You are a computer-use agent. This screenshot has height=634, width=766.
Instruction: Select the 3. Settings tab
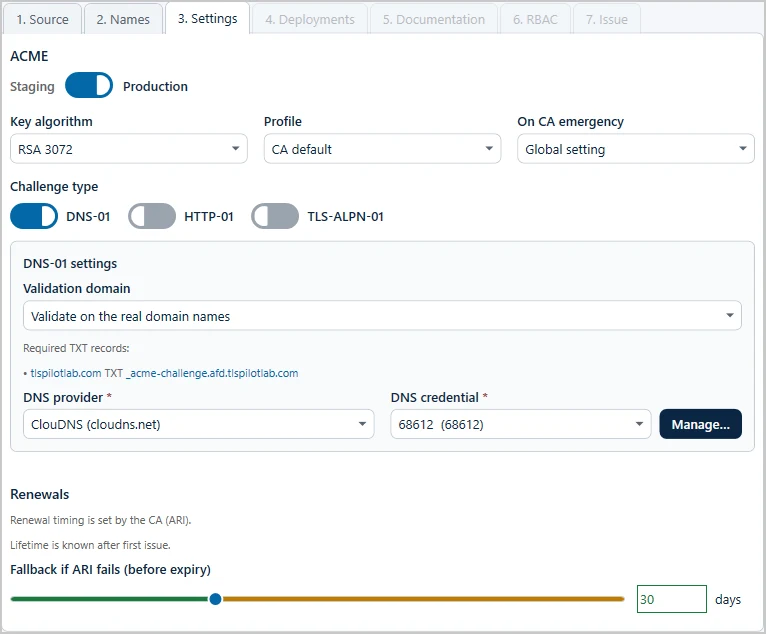point(208,19)
